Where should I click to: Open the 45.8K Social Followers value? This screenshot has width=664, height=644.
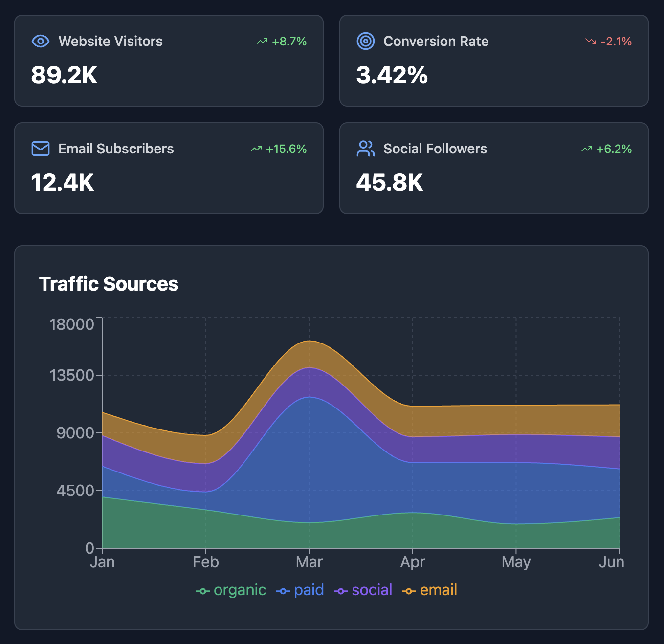click(389, 183)
